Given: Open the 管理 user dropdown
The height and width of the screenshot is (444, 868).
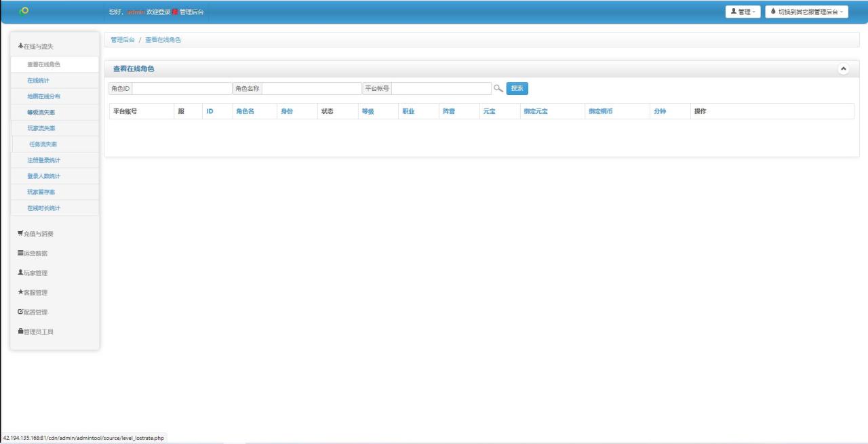Looking at the screenshot, I should tap(743, 12).
